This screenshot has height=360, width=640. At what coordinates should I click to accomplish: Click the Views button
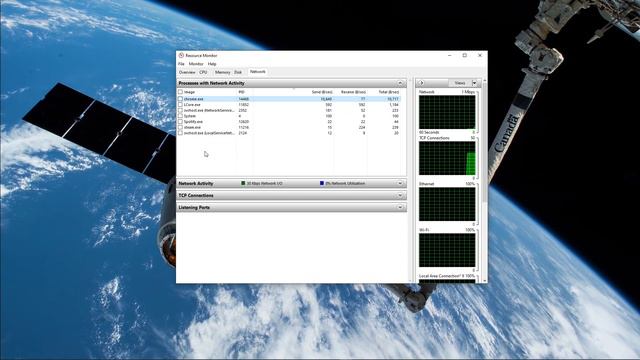click(x=460, y=83)
